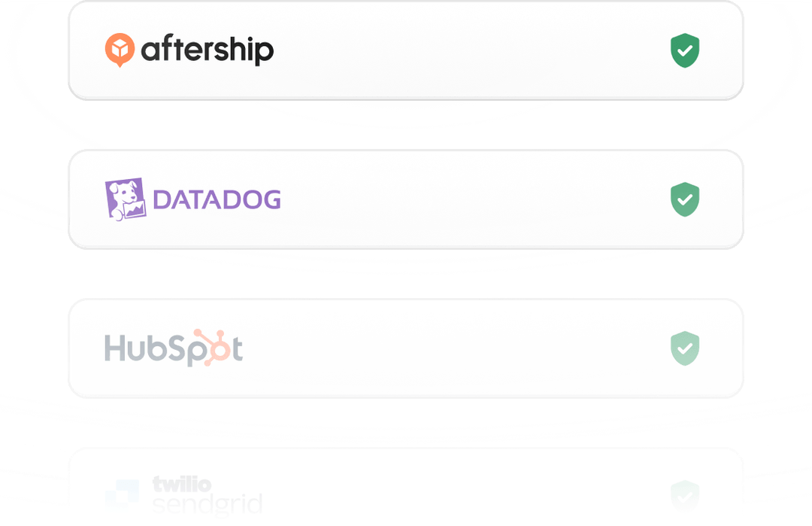
Task: Click the faded shield in the SendGrid row
Action: click(x=685, y=495)
